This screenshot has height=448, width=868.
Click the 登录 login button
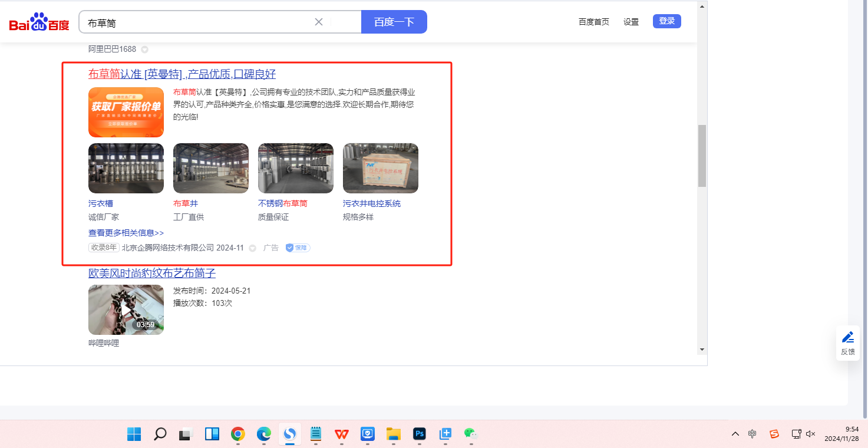(667, 21)
